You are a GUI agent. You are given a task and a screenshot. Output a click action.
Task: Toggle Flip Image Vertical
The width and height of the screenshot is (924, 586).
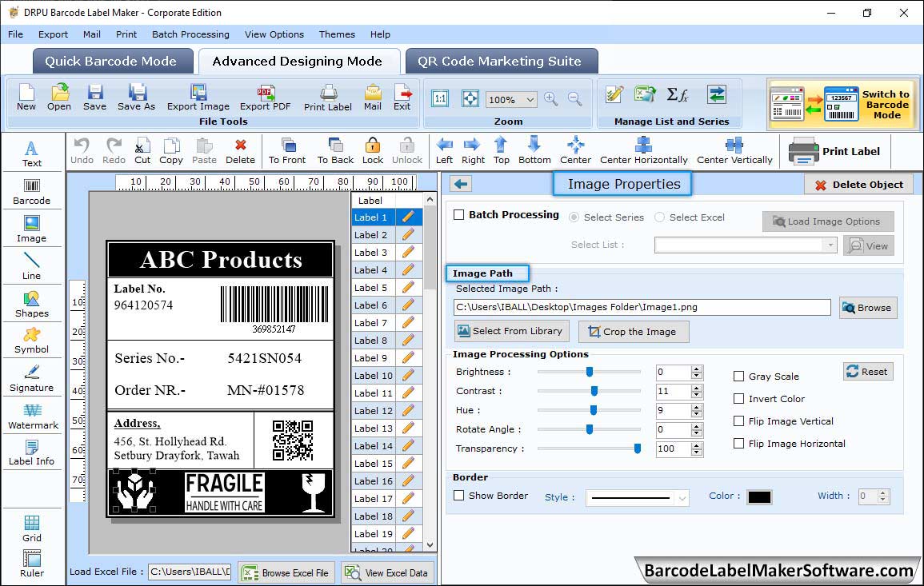coord(738,421)
